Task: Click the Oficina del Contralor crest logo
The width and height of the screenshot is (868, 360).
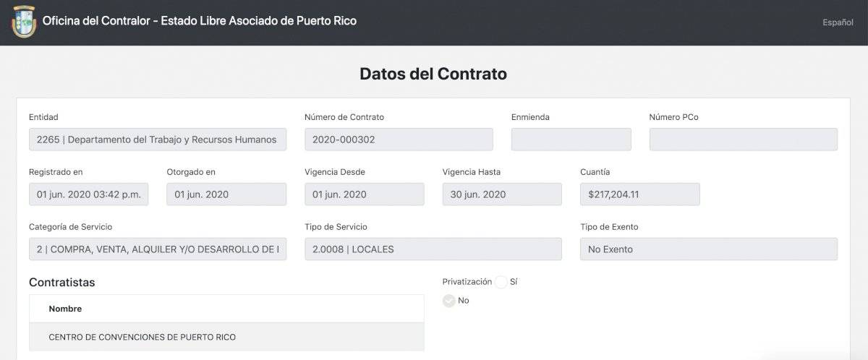Action: [x=24, y=22]
